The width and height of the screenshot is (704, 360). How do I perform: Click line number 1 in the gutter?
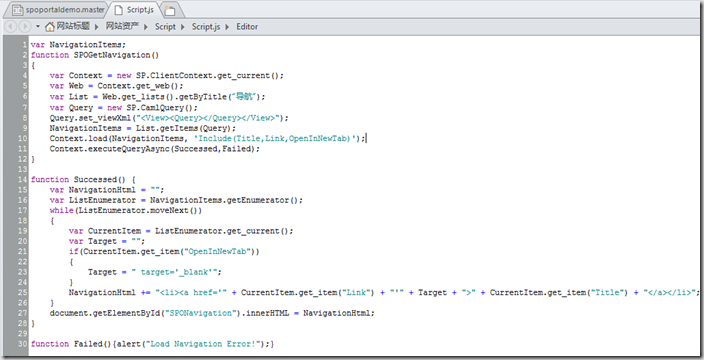click(x=25, y=44)
